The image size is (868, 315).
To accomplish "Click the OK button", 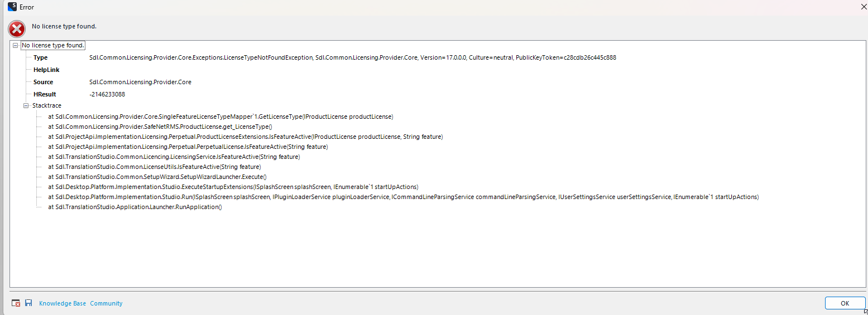I will (845, 303).
